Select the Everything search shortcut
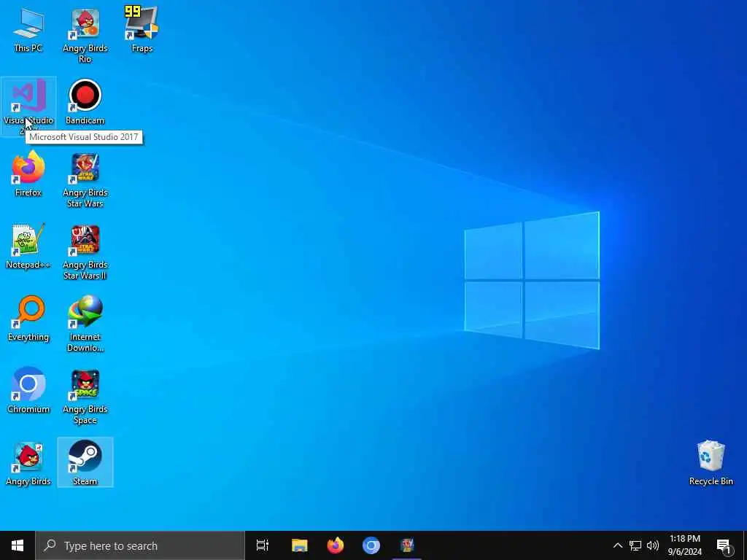This screenshot has width=747, height=560. click(x=28, y=319)
